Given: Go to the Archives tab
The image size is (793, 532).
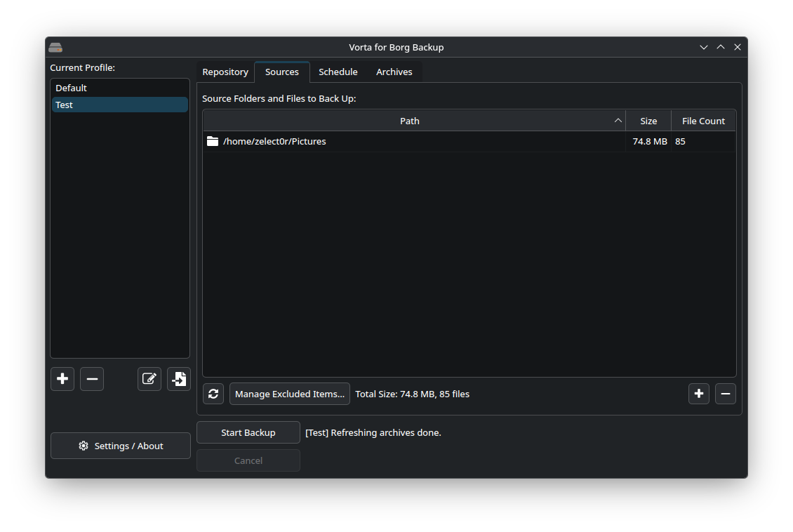Looking at the screenshot, I should pyautogui.click(x=394, y=72).
